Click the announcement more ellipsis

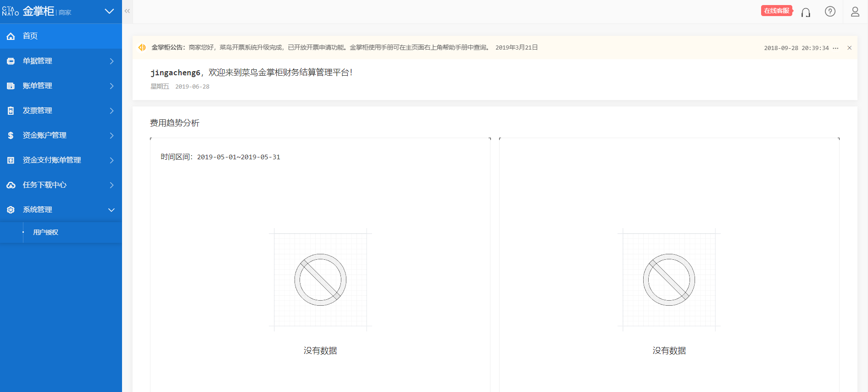click(x=835, y=48)
